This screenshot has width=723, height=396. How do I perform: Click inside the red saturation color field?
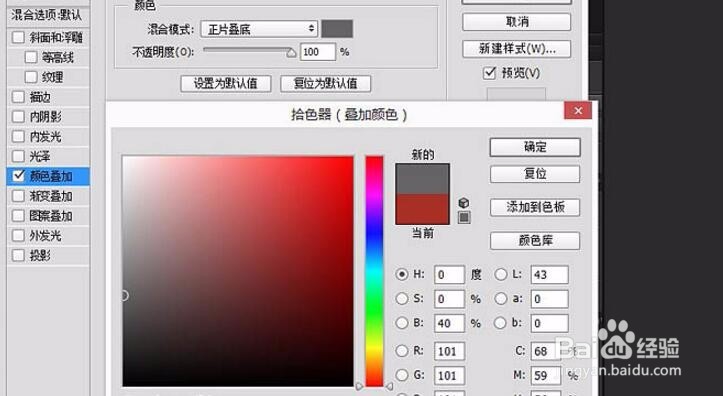pos(238,271)
